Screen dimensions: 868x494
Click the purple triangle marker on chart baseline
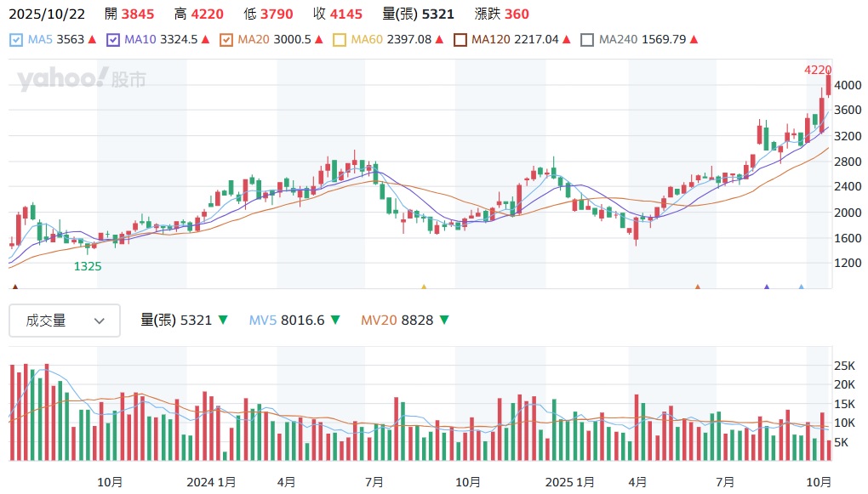(x=767, y=287)
